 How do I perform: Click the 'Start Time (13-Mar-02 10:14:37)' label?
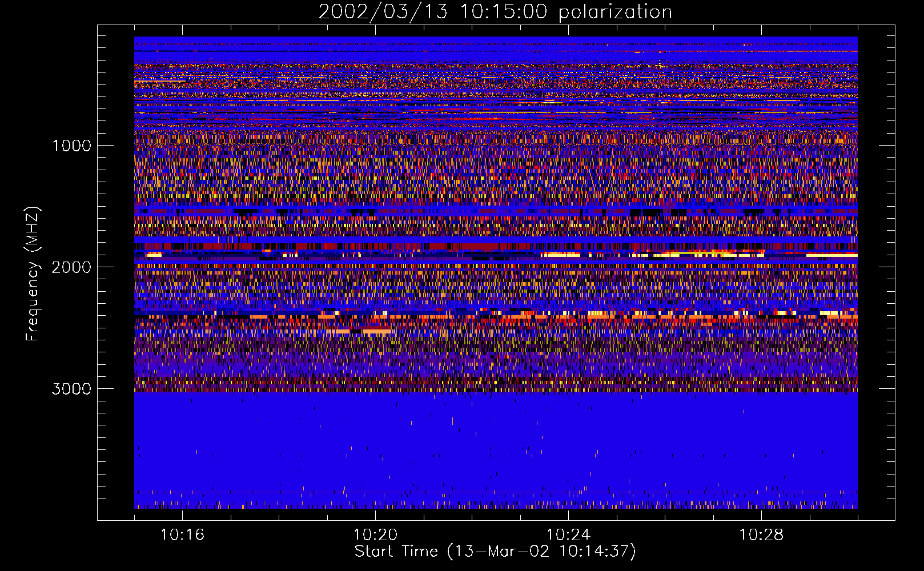[x=495, y=552]
